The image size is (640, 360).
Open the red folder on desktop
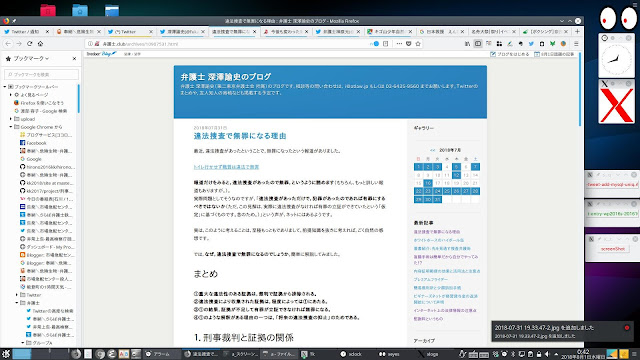[x=48, y=10]
